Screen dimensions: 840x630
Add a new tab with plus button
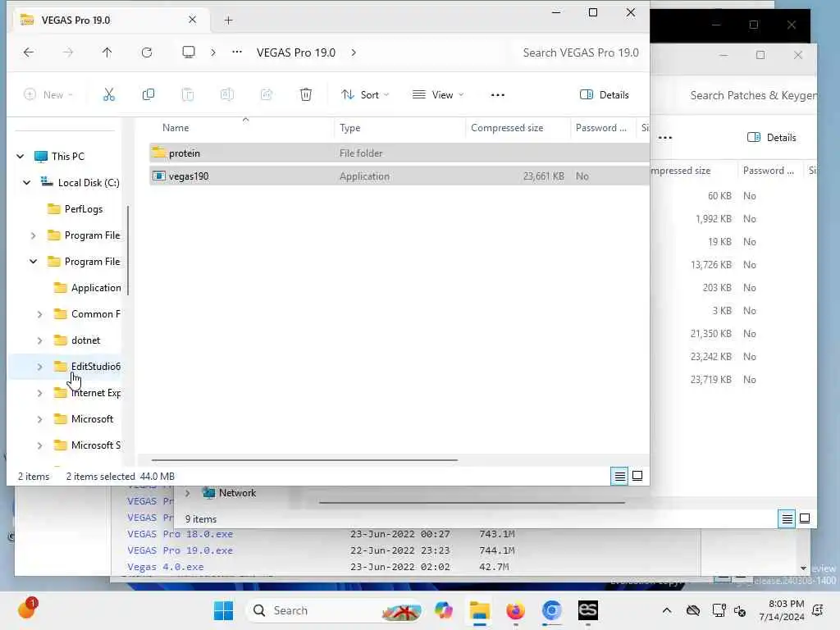pyautogui.click(x=228, y=21)
